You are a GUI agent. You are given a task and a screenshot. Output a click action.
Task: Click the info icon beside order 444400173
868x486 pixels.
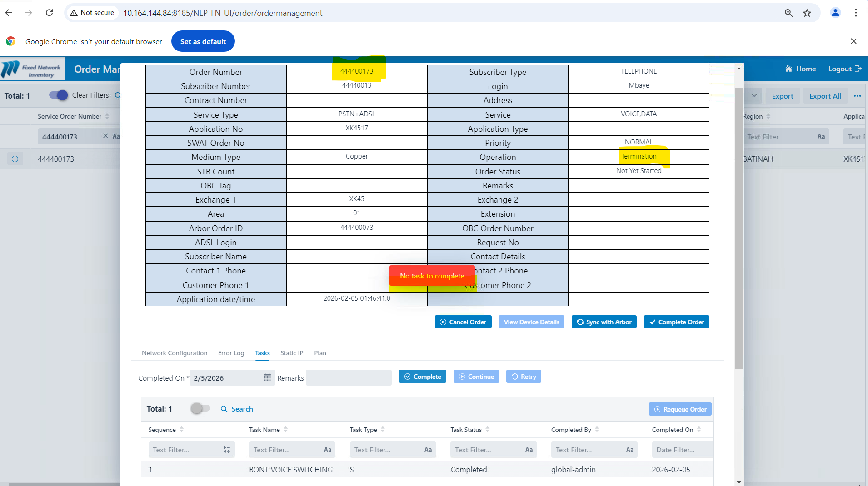tap(15, 159)
